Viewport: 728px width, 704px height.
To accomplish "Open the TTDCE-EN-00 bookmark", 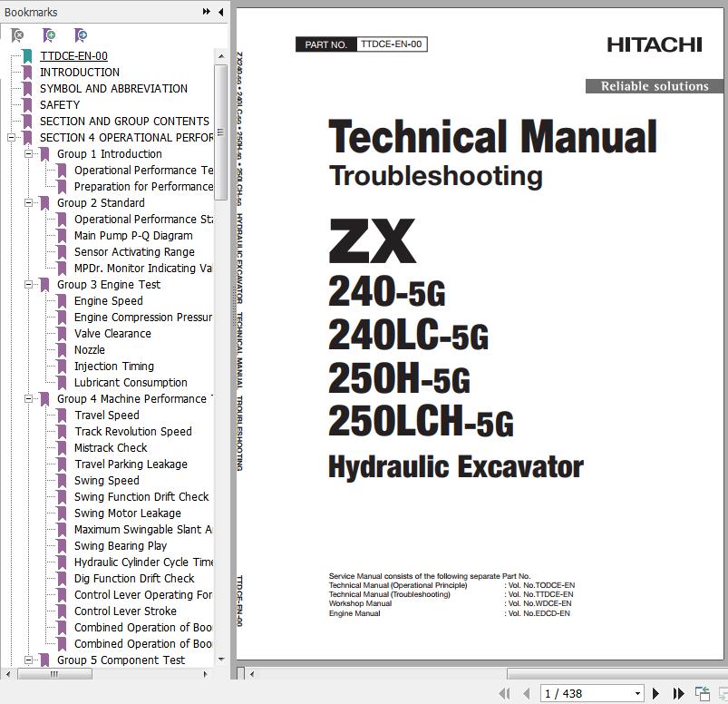I will (x=73, y=55).
